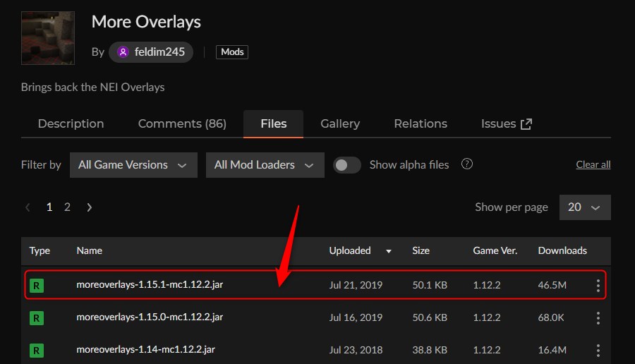The width and height of the screenshot is (635, 364).
Task: Switch to the Description tab
Action: tap(71, 123)
